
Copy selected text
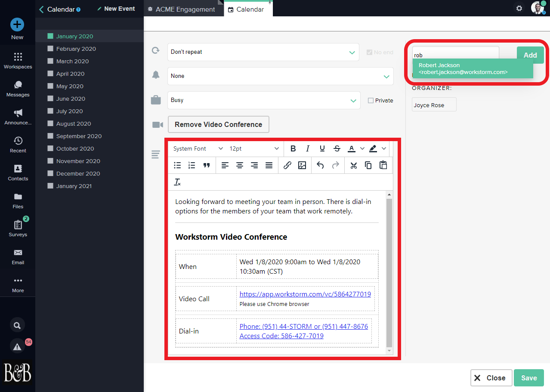[x=368, y=165]
